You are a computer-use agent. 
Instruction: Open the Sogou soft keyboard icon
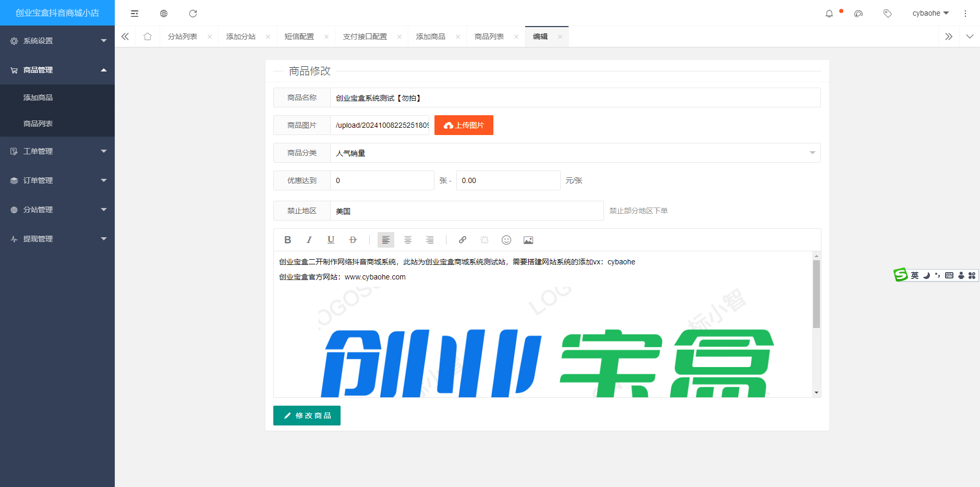[949, 275]
